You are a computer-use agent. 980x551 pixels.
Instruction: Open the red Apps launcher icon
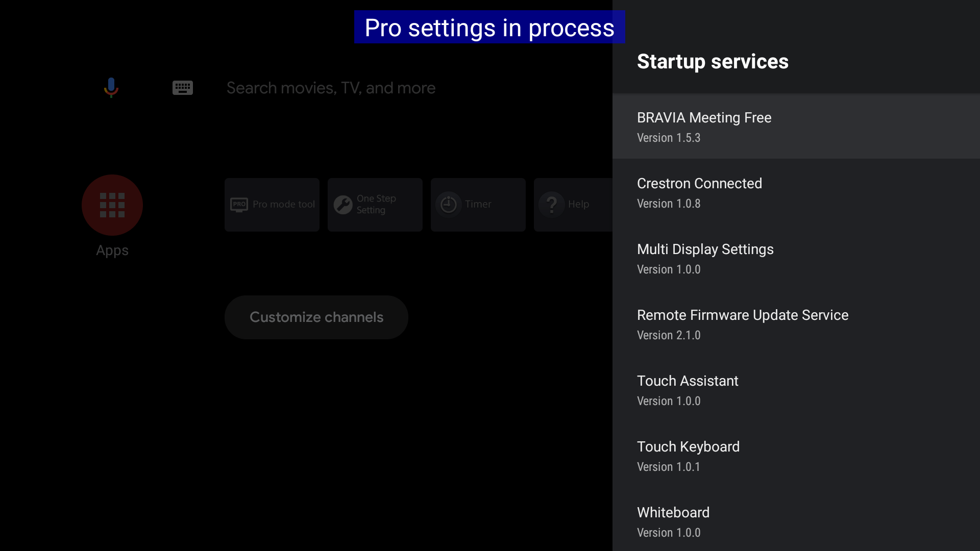112,205
